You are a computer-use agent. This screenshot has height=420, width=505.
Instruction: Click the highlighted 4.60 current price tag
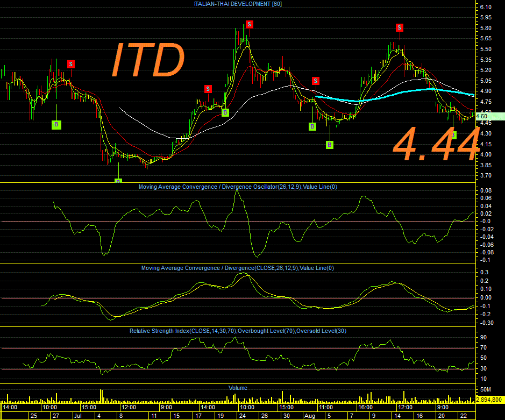490,116
